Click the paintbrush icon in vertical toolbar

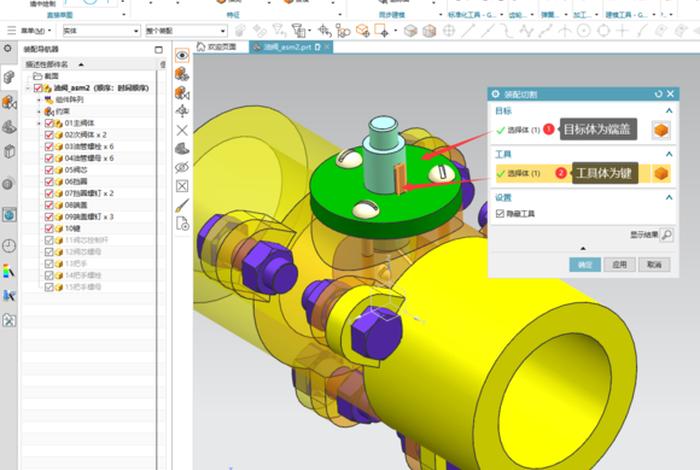point(182,205)
